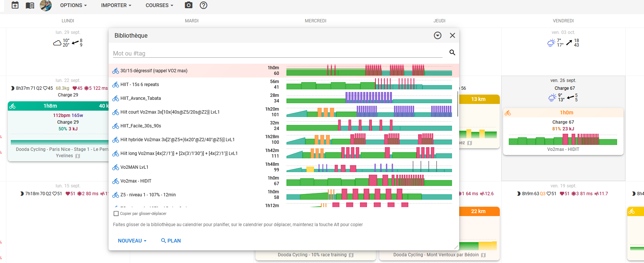
Task: Open the OPTIONS dropdown menu
Action: point(73,5)
